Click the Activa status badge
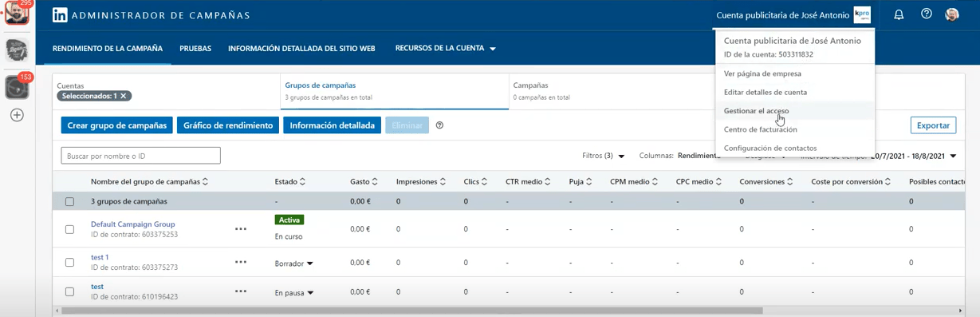The image size is (980, 317). [x=289, y=220]
